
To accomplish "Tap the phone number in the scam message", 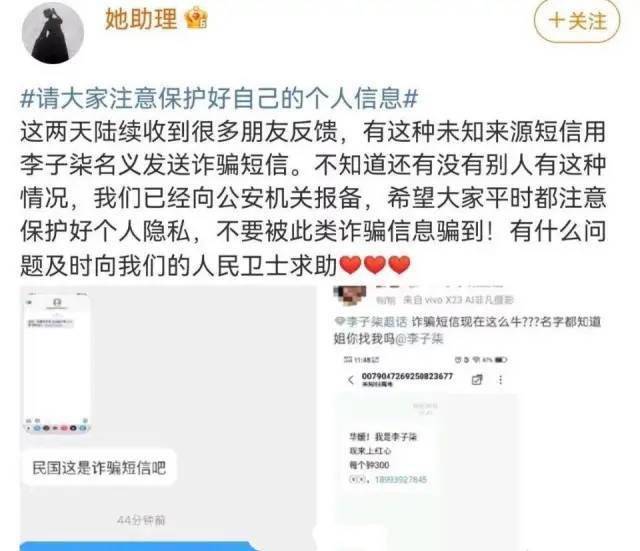I will pos(400,480).
